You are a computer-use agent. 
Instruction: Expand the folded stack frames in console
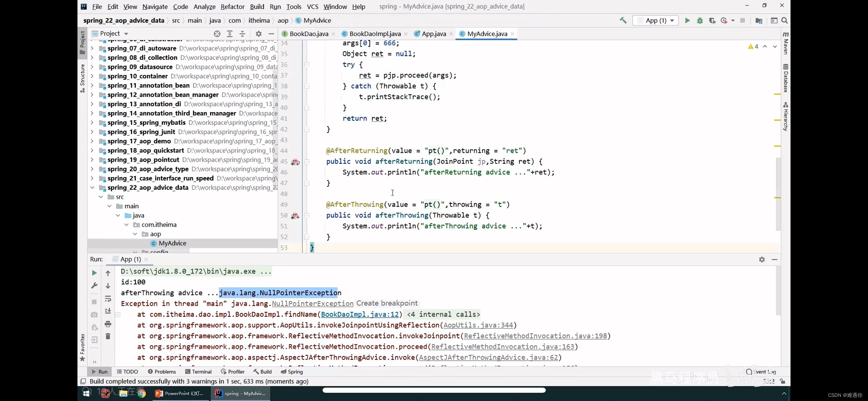point(118,315)
